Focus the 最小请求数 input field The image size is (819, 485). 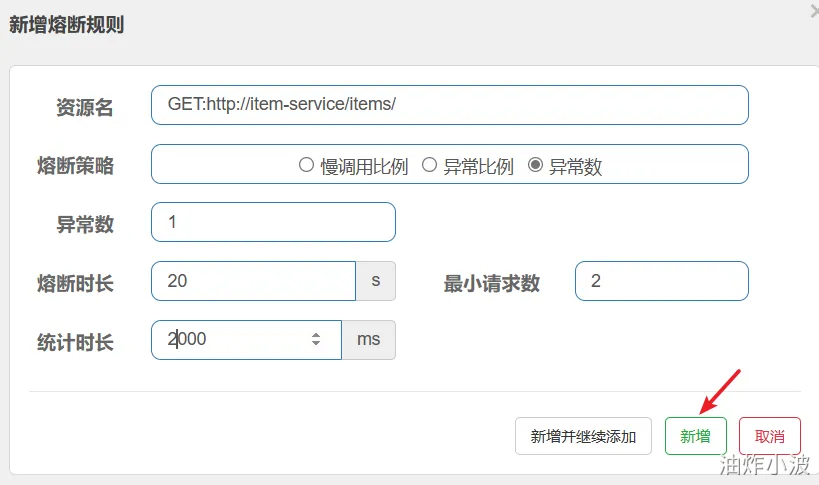[x=661, y=281]
